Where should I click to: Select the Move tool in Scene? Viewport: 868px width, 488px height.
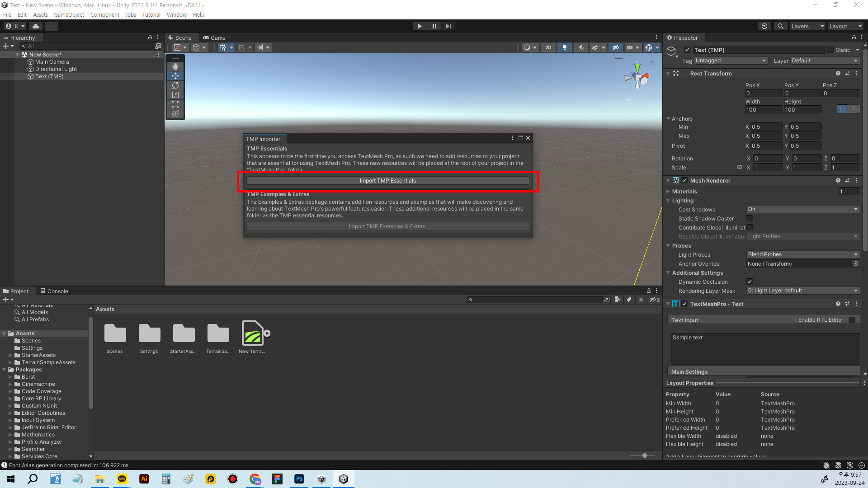click(x=175, y=76)
